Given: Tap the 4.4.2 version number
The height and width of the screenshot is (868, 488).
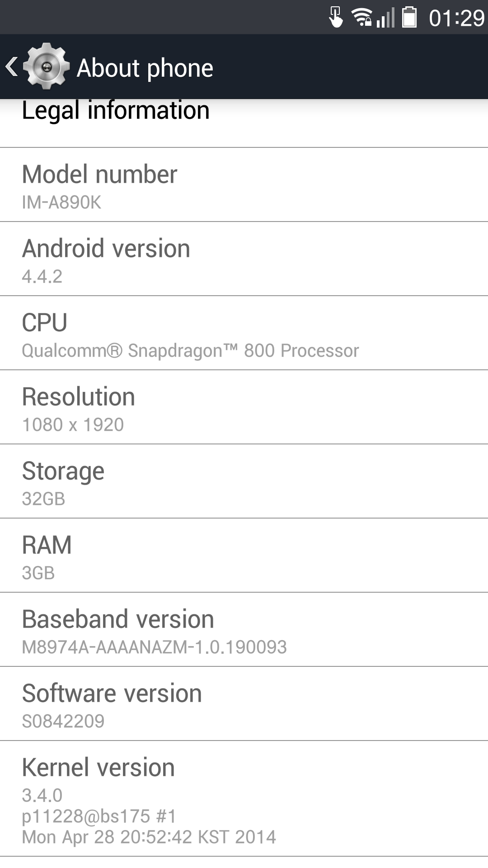Looking at the screenshot, I should tap(42, 276).
